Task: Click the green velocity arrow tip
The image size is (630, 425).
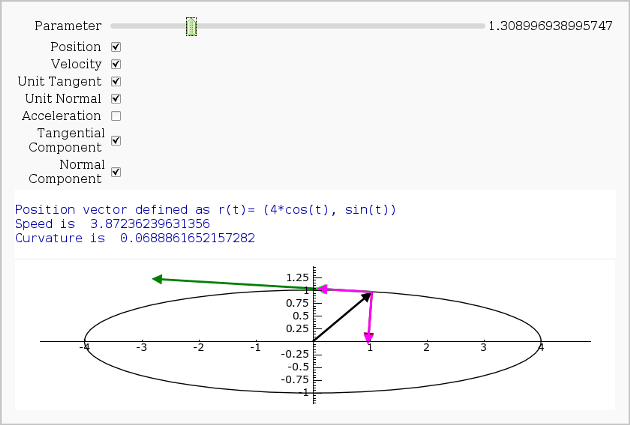Action: pyautogui.click(x=156, y=279)
